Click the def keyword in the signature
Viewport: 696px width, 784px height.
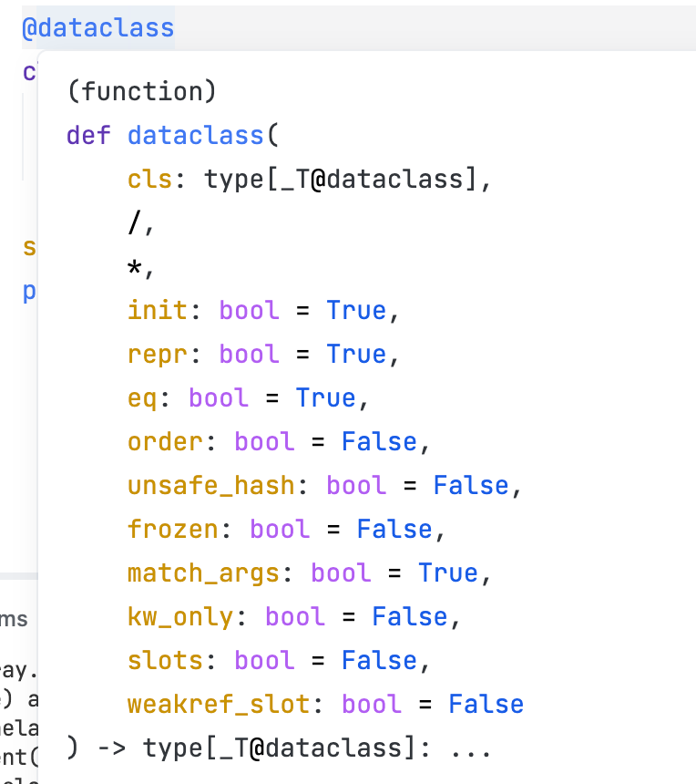(x=88, y=136)
